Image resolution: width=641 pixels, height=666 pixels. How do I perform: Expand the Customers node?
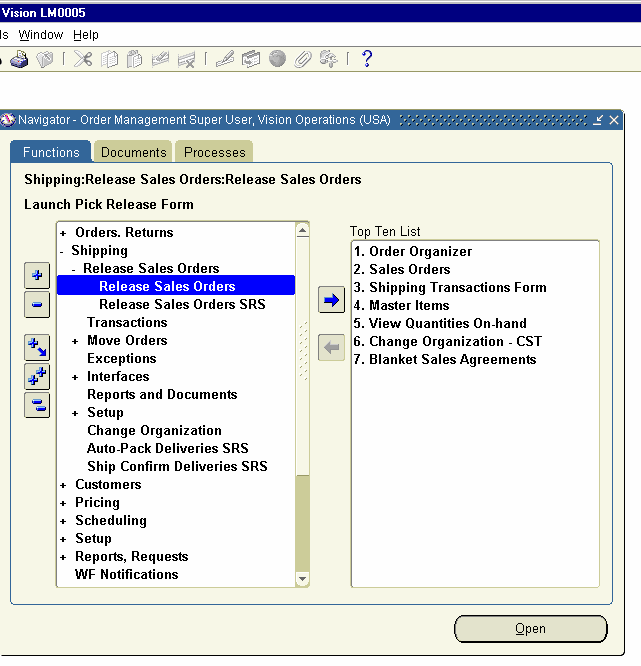coord(63,485)
